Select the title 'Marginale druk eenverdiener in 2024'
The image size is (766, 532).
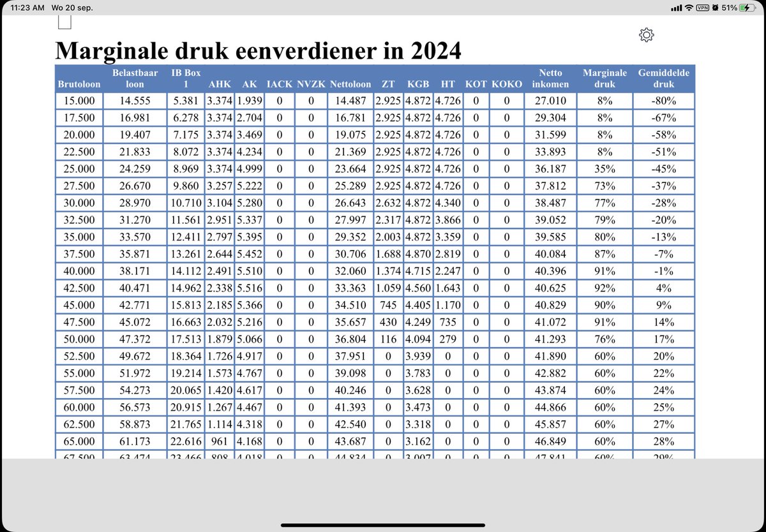258,50
